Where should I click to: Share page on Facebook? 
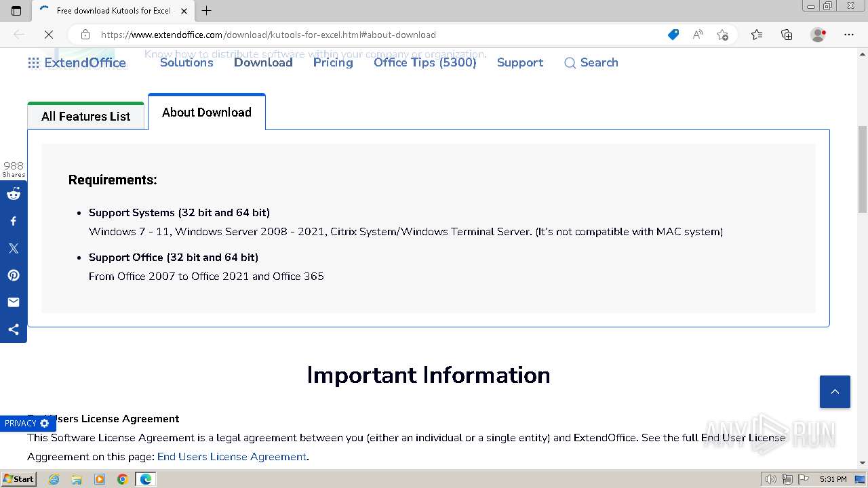(14, 221)
